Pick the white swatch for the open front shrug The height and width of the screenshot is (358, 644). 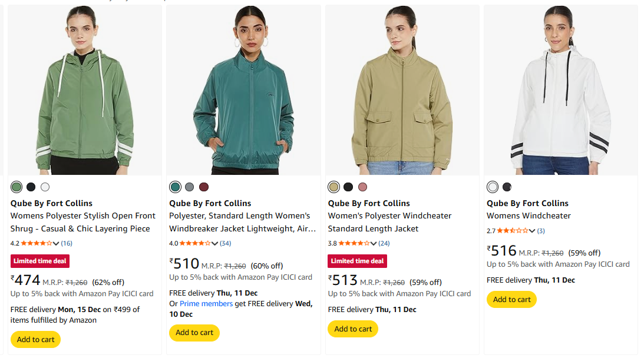pyautogui.click(x=45, y=187)
